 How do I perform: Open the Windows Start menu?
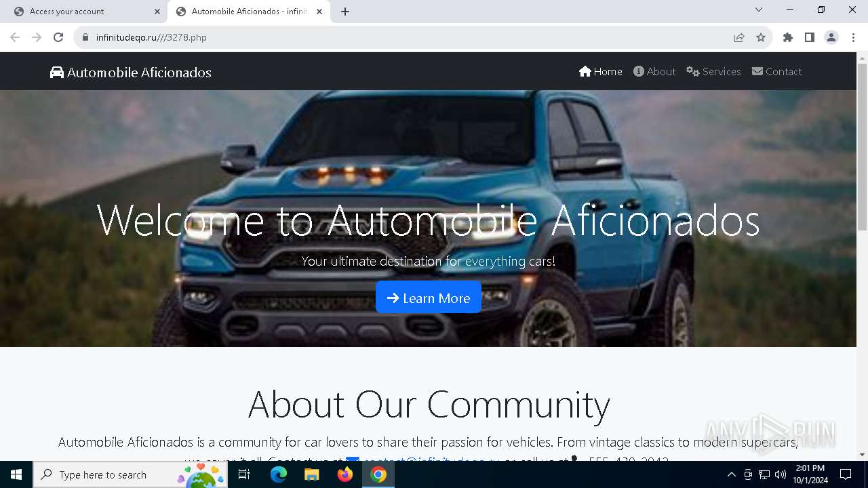(x=16, y=474)
